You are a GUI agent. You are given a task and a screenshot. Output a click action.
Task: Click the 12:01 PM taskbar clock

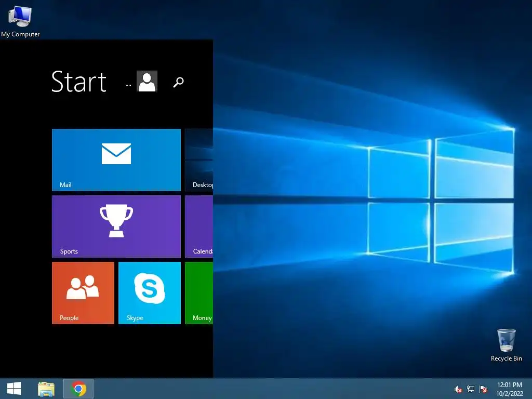510,385
